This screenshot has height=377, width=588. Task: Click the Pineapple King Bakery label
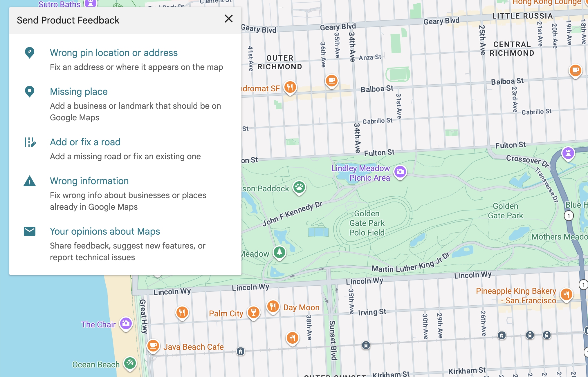pyautogui.click(x=516, y=296)
